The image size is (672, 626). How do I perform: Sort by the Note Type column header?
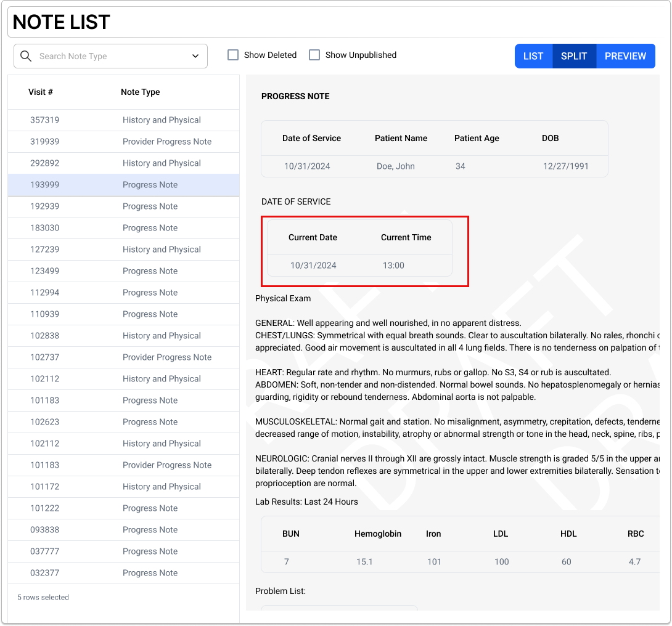(x=140, y=92)
